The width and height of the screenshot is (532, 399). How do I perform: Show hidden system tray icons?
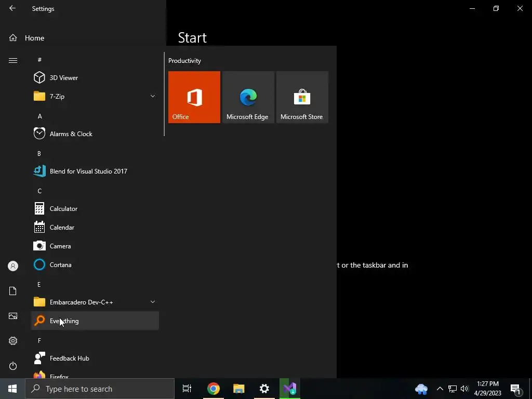coord(440,389)
